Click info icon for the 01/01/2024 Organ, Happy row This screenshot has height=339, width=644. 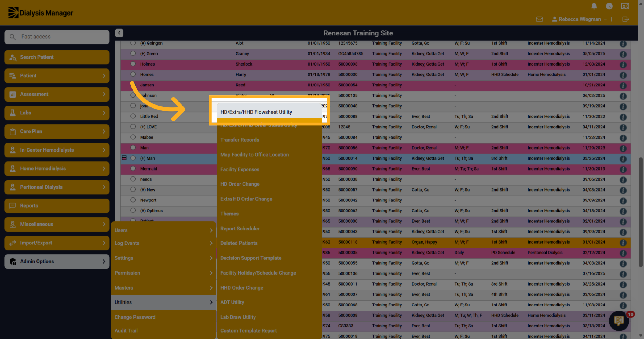click(623, 243)
